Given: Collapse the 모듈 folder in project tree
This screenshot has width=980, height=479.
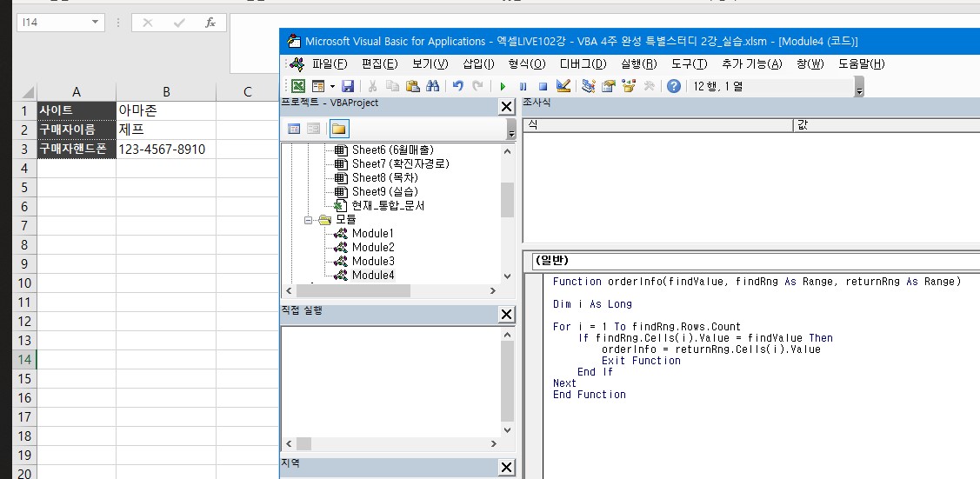Looking at the screenshot, I should (309, 220).
